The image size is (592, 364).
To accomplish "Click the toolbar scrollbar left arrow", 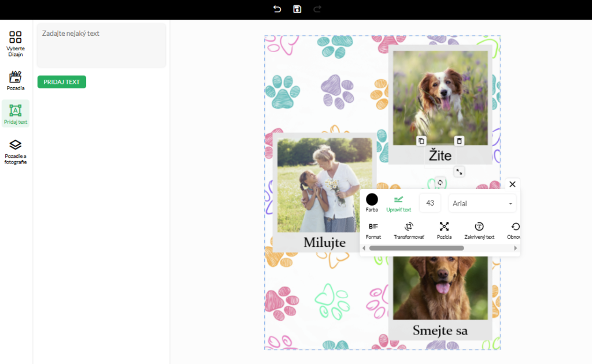I will click(x=364, y=248).
